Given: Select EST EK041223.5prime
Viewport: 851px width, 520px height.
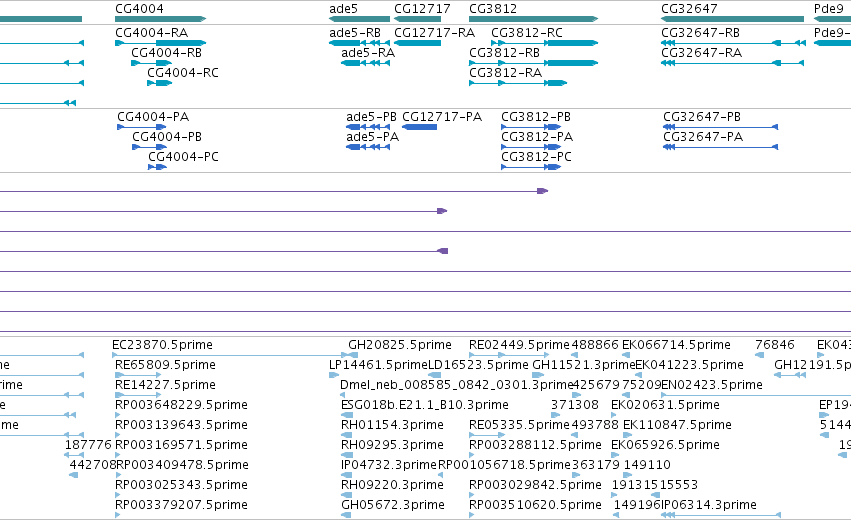Looking at the screenshot, I should 689,365.
